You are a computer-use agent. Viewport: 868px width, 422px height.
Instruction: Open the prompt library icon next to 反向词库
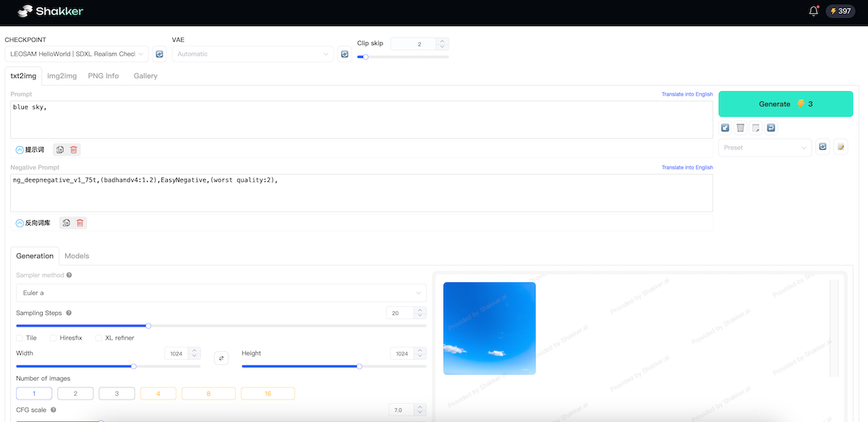66,222
